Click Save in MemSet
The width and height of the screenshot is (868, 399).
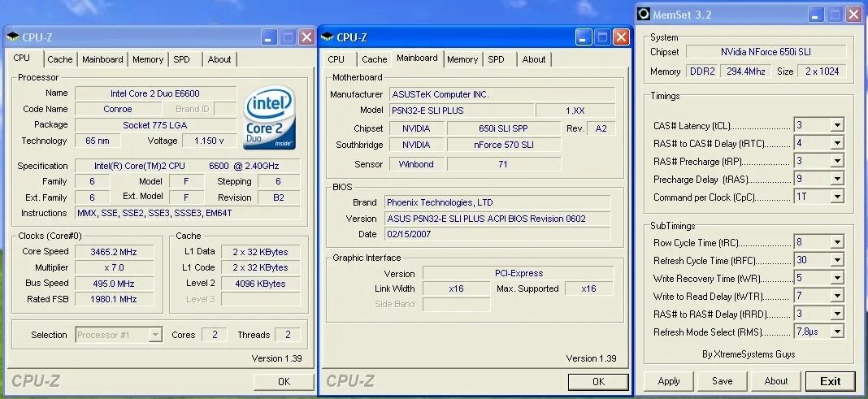tap(722, 381)
